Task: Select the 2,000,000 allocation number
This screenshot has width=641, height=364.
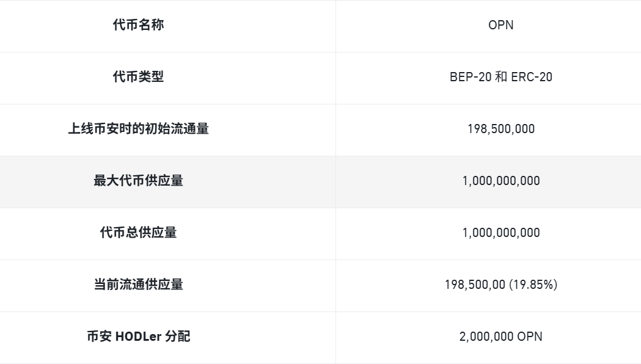Action: pos(486,337)
